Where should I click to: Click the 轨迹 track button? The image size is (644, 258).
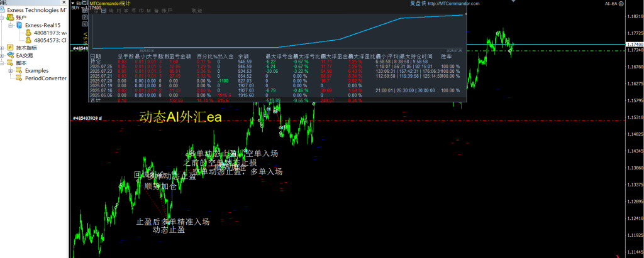point(196,11)
